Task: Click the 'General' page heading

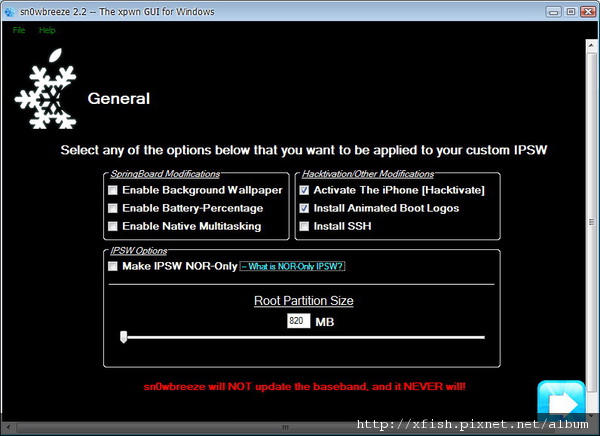Action: coord(119,99)
